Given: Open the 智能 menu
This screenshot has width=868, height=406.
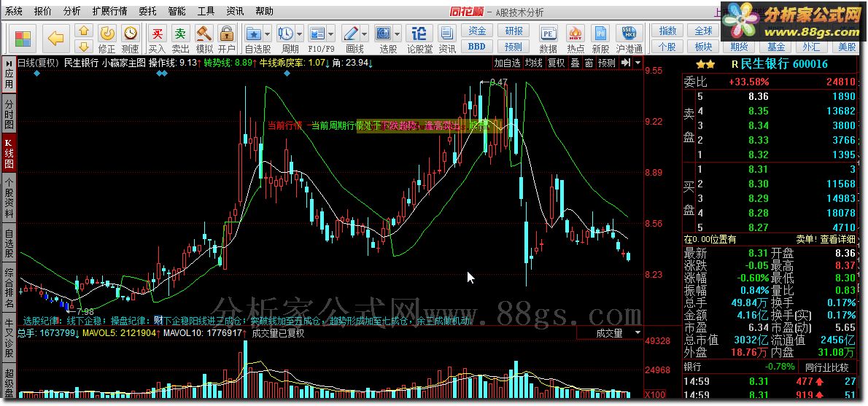Looking at the screenshot, I should pos(177,11).
